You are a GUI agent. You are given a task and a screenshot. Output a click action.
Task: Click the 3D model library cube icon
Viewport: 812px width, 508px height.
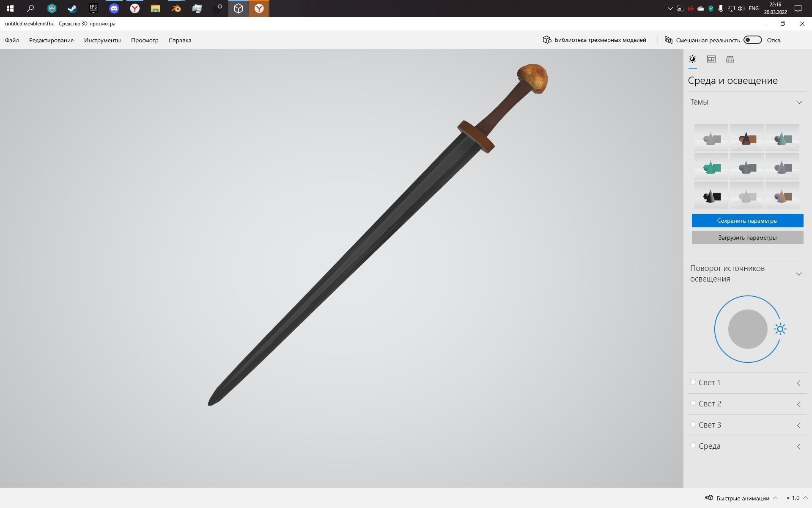coord(547,40)
